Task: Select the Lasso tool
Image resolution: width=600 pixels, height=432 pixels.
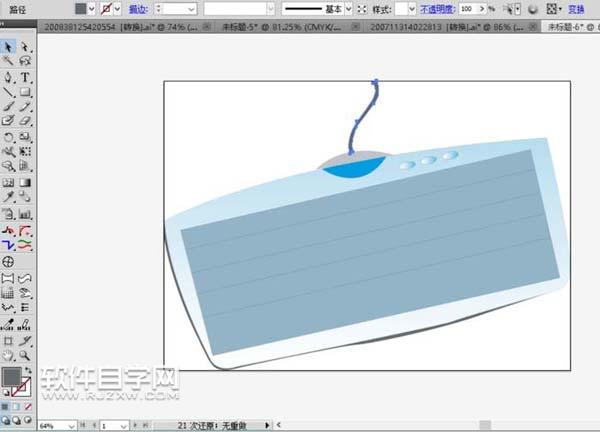Action: tap(25, 61)
